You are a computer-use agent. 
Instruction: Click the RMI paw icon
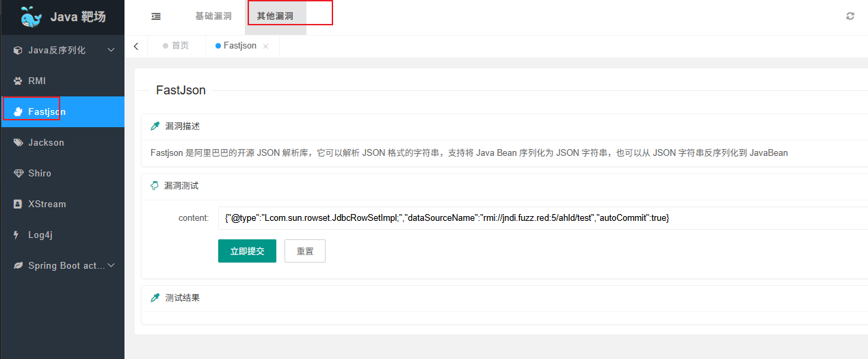coord(18,81)
